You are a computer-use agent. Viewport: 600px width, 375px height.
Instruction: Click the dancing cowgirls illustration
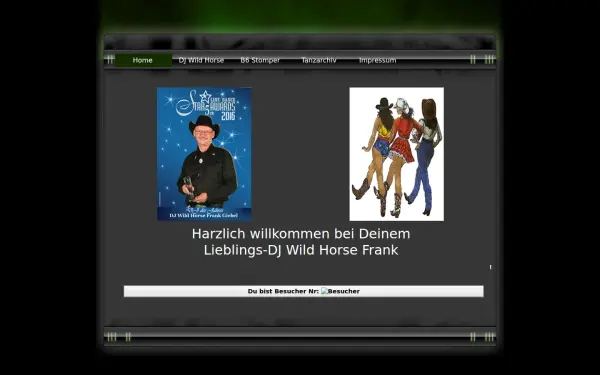tap(396, 154)
